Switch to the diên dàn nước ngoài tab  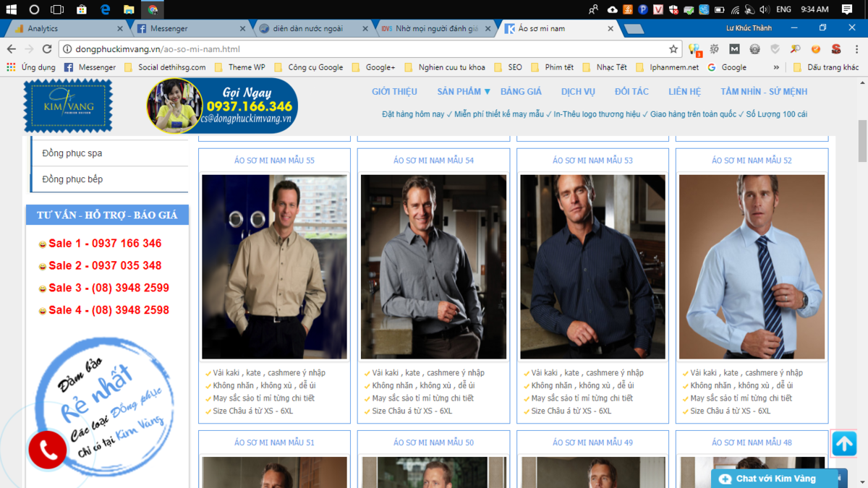click(x=311, y=28)
